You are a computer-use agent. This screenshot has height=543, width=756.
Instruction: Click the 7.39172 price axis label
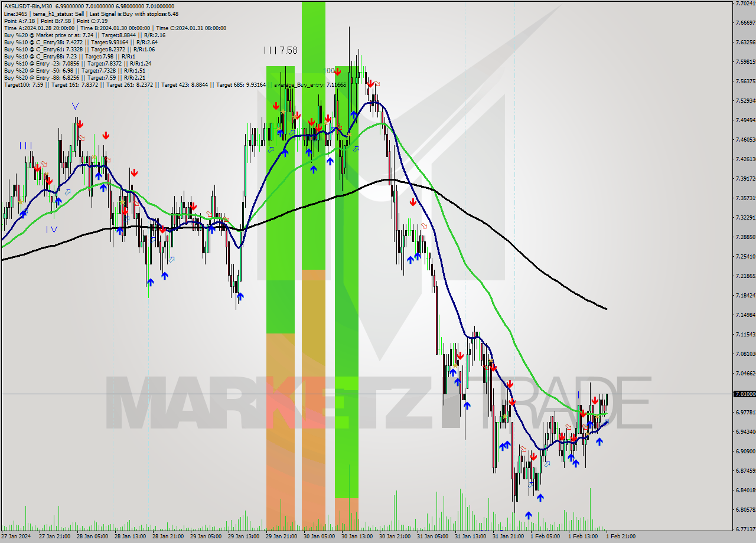click(744, 178)
